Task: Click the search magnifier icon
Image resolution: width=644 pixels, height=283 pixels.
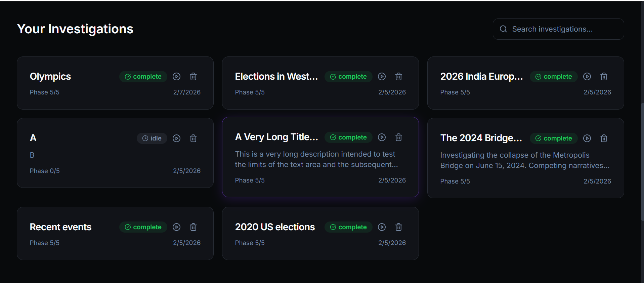Action: point(503,29)
